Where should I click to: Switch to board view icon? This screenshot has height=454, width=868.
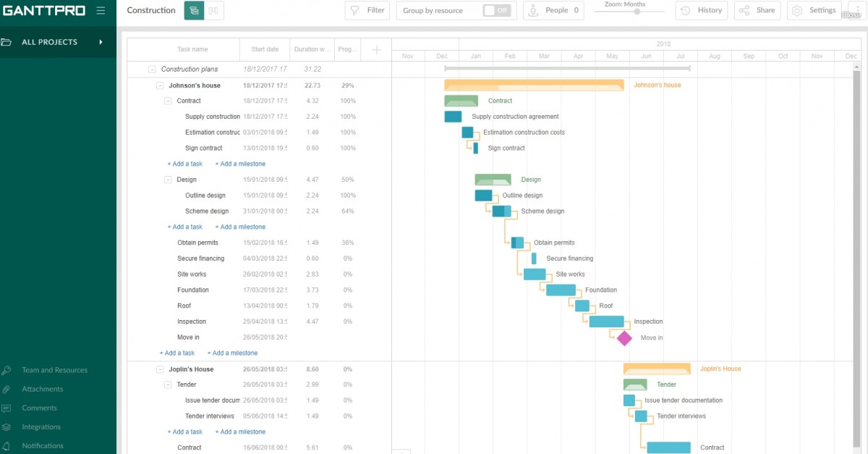214,10
